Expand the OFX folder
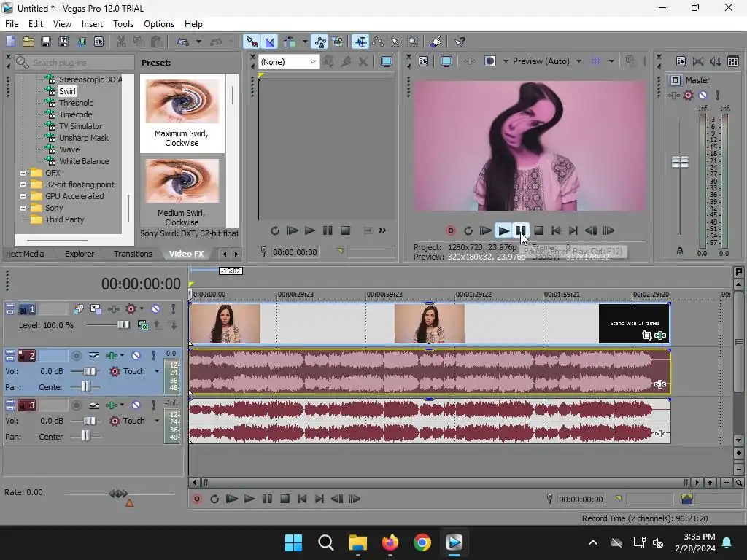This screenshot has width=747, height=560. (23, 174)
